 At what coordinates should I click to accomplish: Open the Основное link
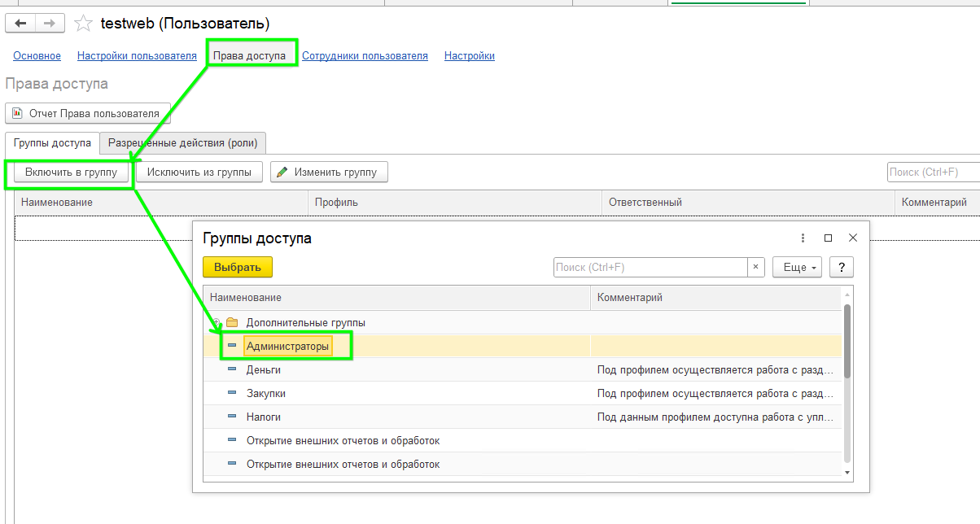[x=37, y=56]
